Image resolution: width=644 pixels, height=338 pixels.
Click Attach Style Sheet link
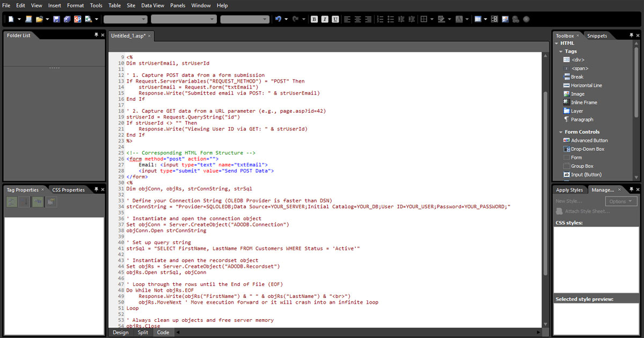(587, 211)
